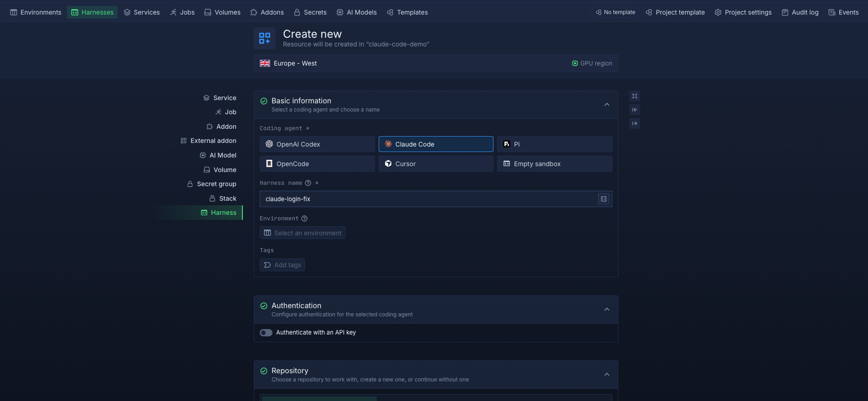Click the arrow-pointing-right-from-bar icon right of the form
Image resolution: width=868 pixels, height=401 pixels.
tap(635, 123)
